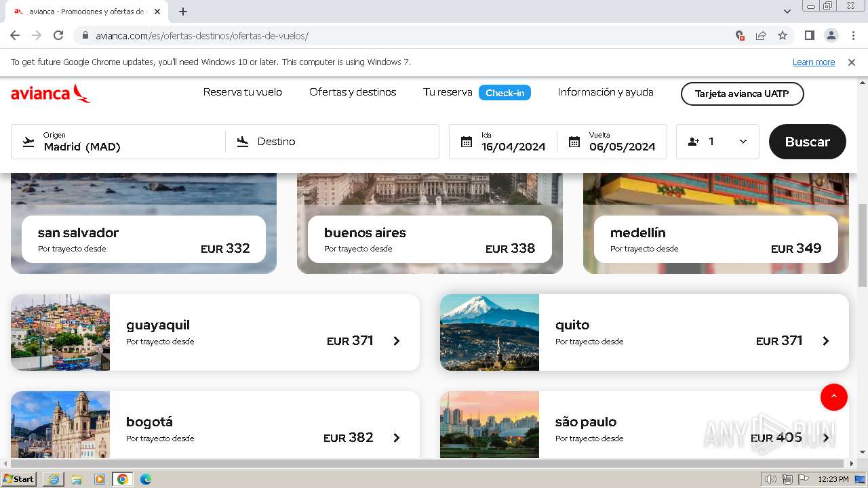Click the são paulo destination name
The height and width of the screenshot is (488, 868).
pos(586,422)
